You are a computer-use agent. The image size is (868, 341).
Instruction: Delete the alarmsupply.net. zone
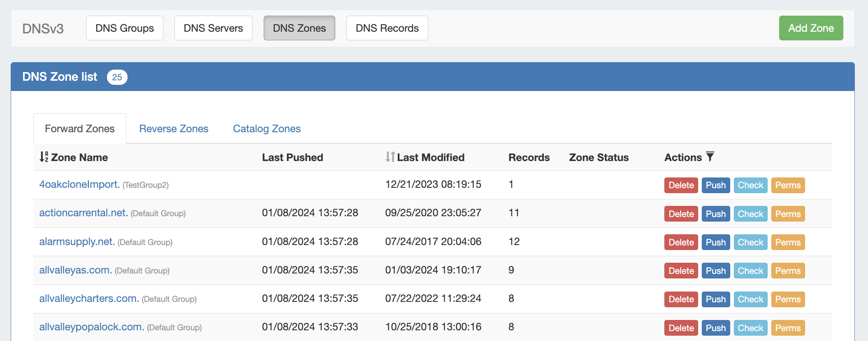[x=681, y=242]
